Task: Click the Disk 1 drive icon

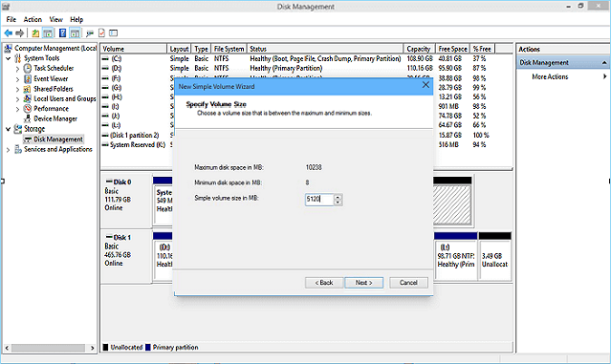Action: point(109,237)
